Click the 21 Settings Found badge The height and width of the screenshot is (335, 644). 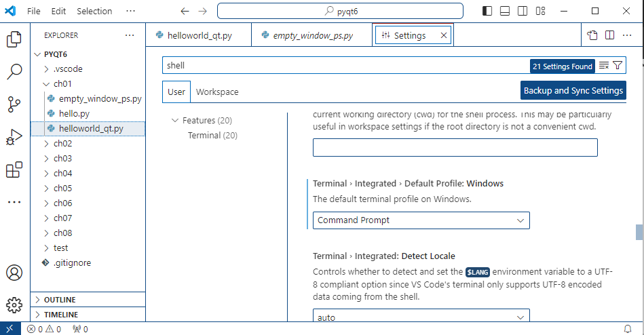(x=563, y=66)
